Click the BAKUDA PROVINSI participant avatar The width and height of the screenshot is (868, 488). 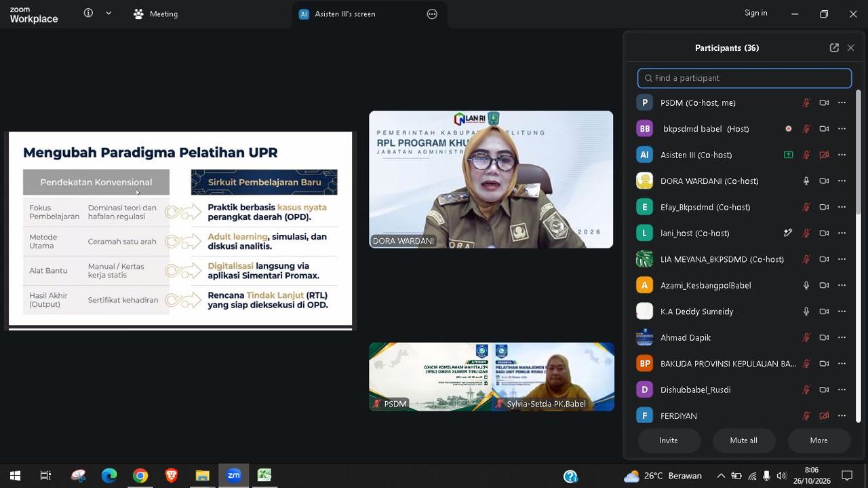point(644,363)
